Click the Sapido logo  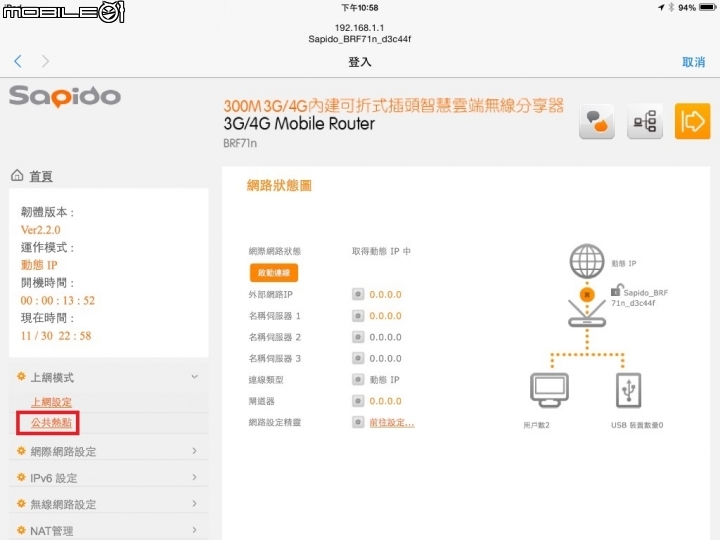65,96
